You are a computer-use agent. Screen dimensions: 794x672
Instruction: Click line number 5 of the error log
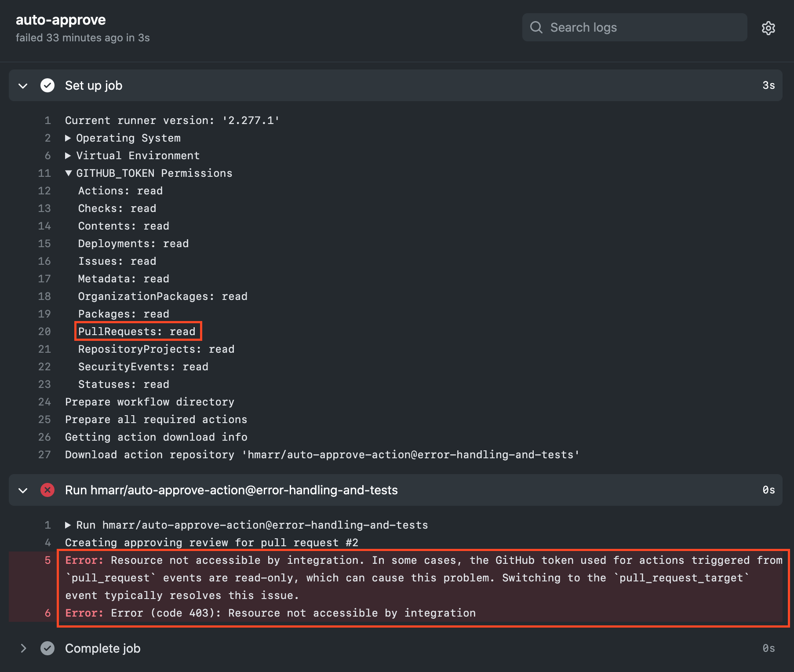[x=47, y=560]
